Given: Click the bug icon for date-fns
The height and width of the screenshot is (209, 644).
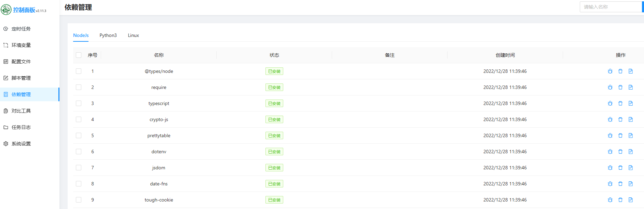Looking at the screenshot, I should click(610, 184).
